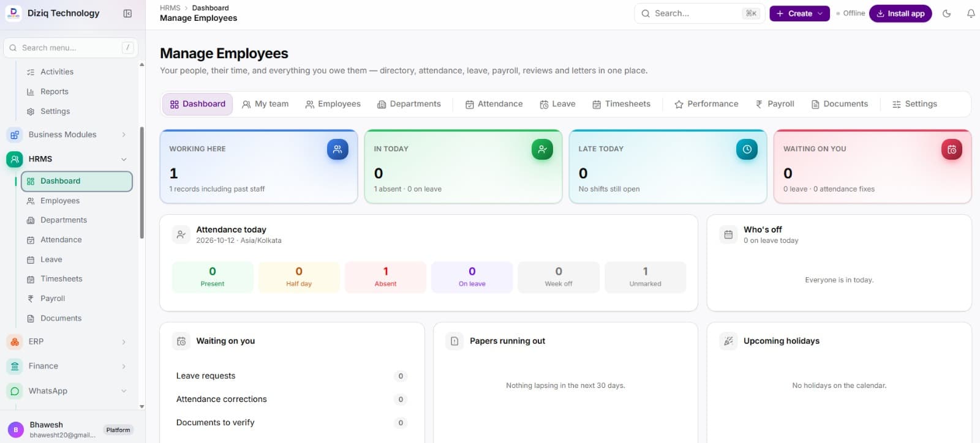Click the ERP module icon
This screenshot has width=980, height=443.
(x=15, y=341)
